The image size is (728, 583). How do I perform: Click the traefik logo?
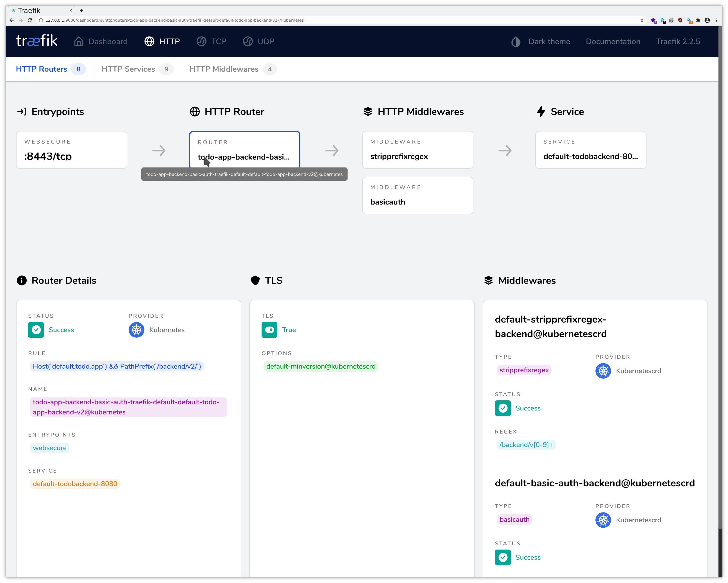click(x=37, y=41)
